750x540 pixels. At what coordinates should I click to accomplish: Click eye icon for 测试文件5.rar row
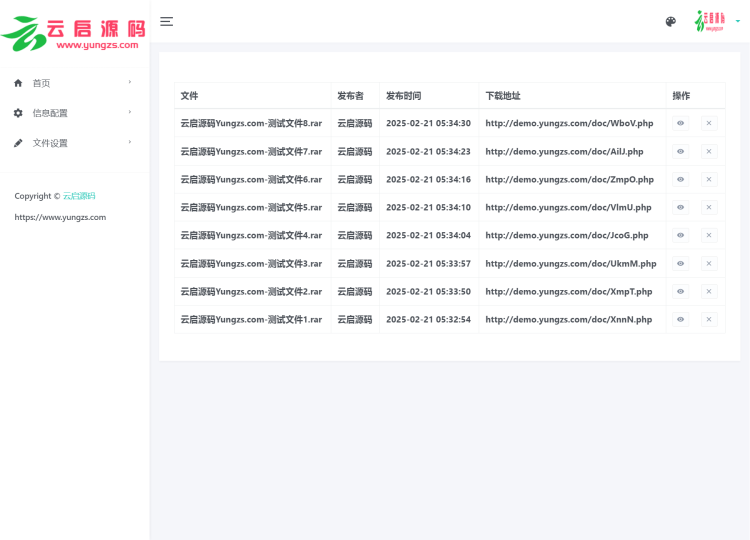point(680,207)
